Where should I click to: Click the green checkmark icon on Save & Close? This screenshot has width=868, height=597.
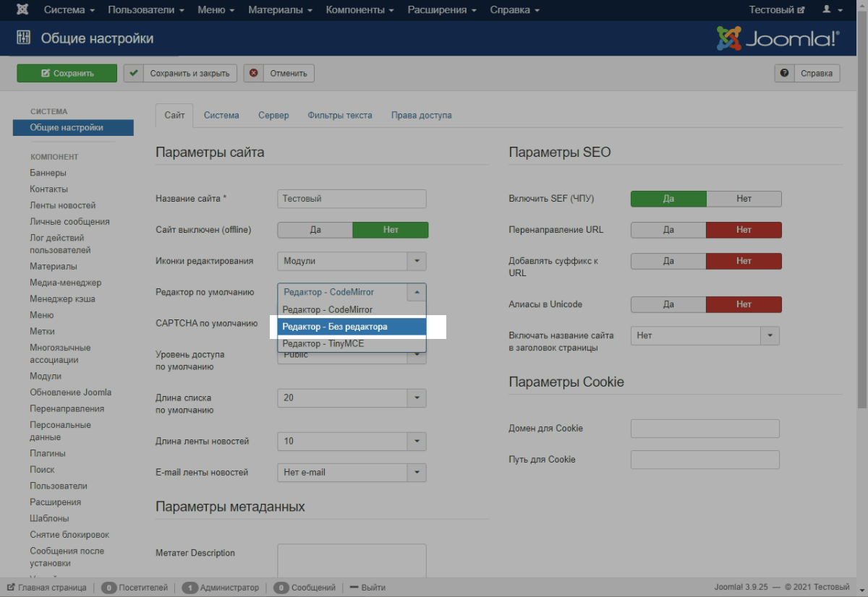[x=133, y=73]
